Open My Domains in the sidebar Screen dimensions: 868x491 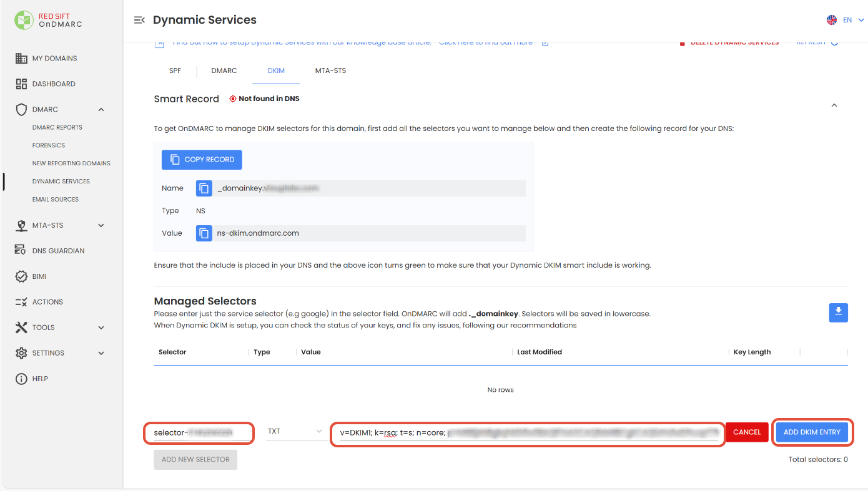tap(55, 58)
